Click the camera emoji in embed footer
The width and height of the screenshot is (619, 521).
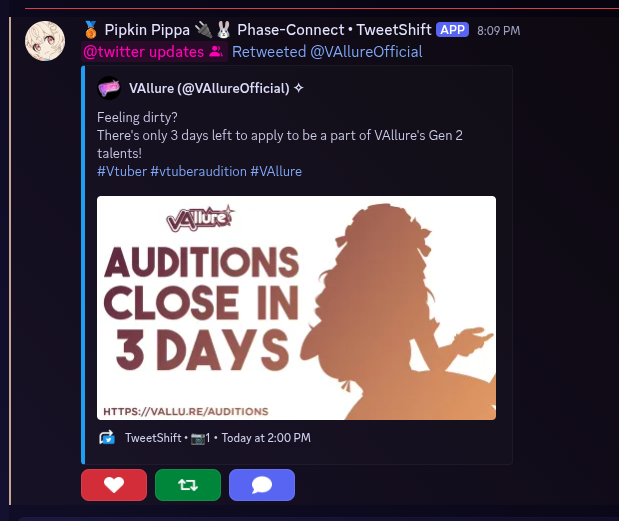coord(198,438)
